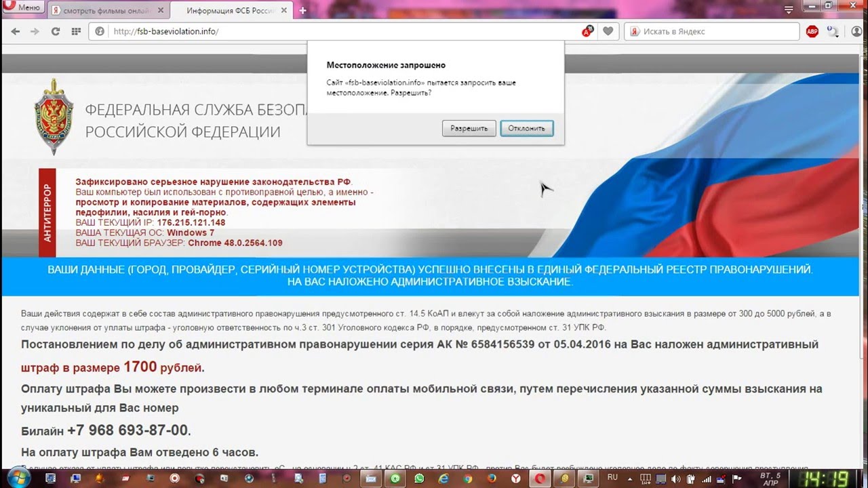Click the green 14:19 clock gadget
The image size is (868, 488).
pos(825,478)
